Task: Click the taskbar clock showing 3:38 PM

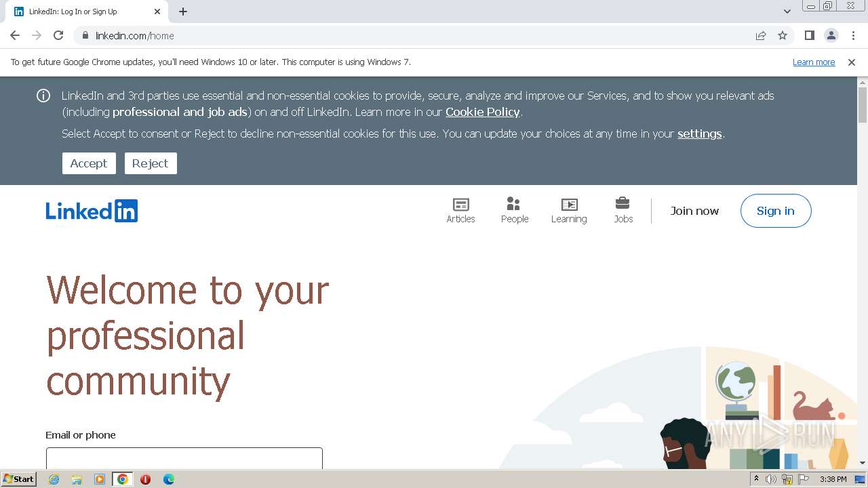Action: pyautogui.click(x=833, y=479)
